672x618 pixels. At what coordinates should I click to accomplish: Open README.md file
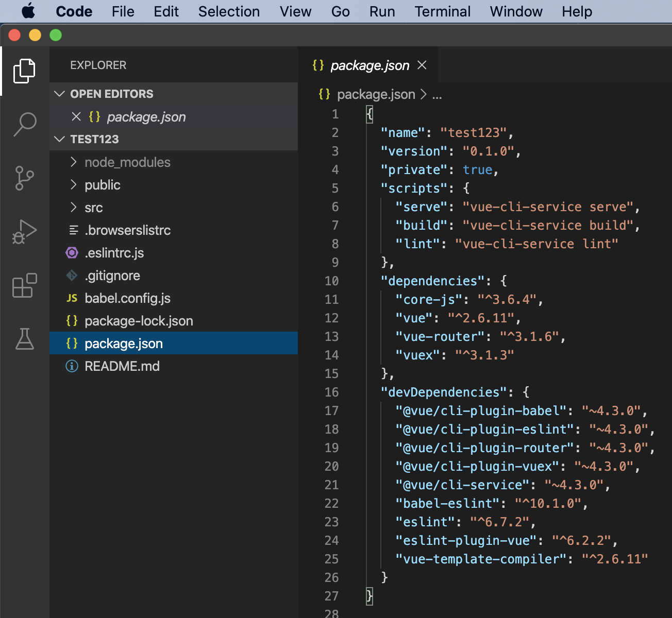coord(122,366)
